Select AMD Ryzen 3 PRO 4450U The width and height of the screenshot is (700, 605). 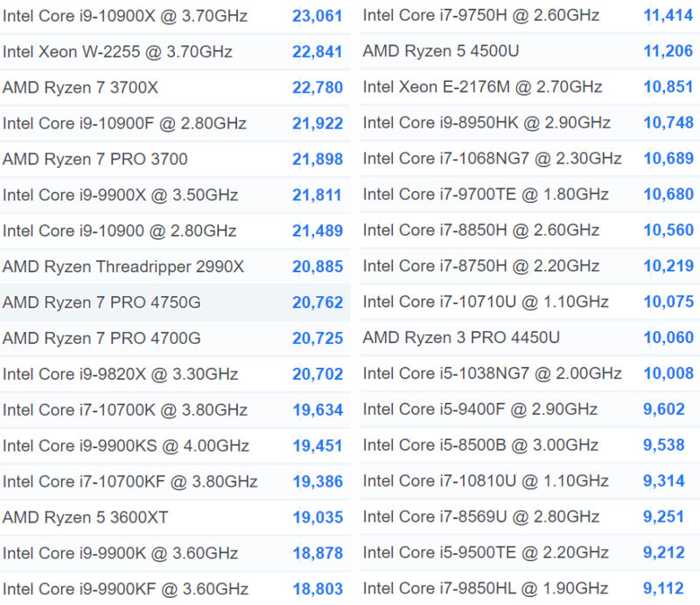tap(461, 337)
